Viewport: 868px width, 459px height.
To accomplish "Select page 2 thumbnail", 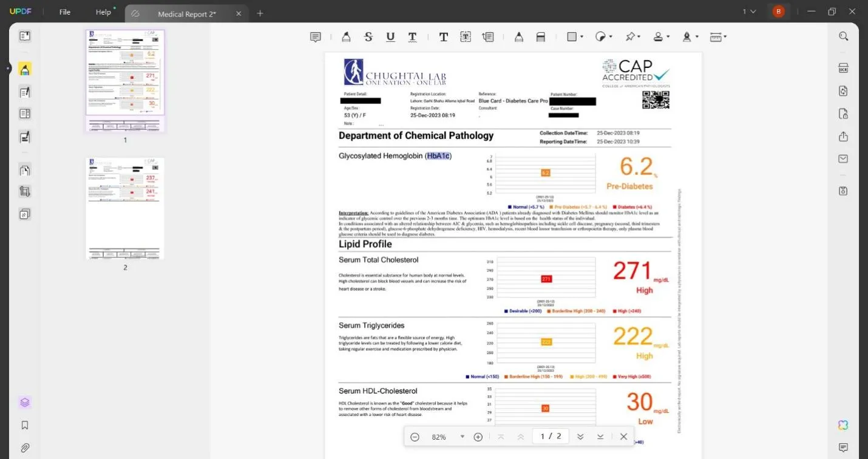I will tap(125, 208).
